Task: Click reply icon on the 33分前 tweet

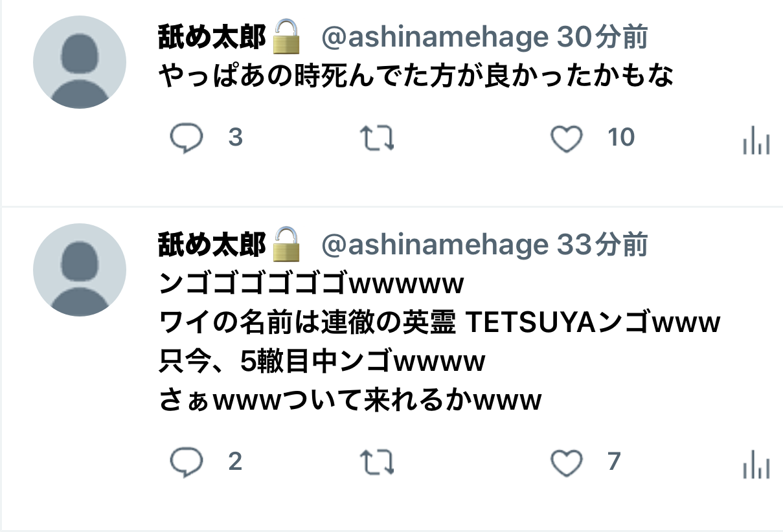Action: pyautogui.click(x=187, y=463)
